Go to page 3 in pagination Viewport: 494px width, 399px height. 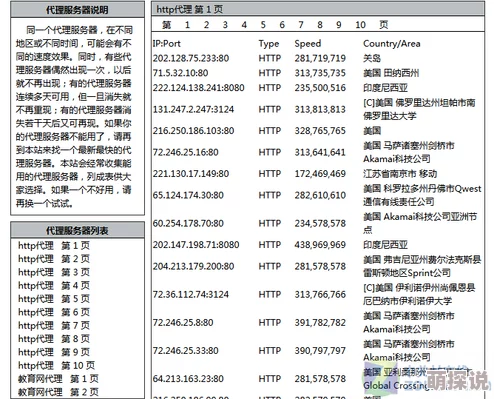pyautogui.click(x=225, y=25)
